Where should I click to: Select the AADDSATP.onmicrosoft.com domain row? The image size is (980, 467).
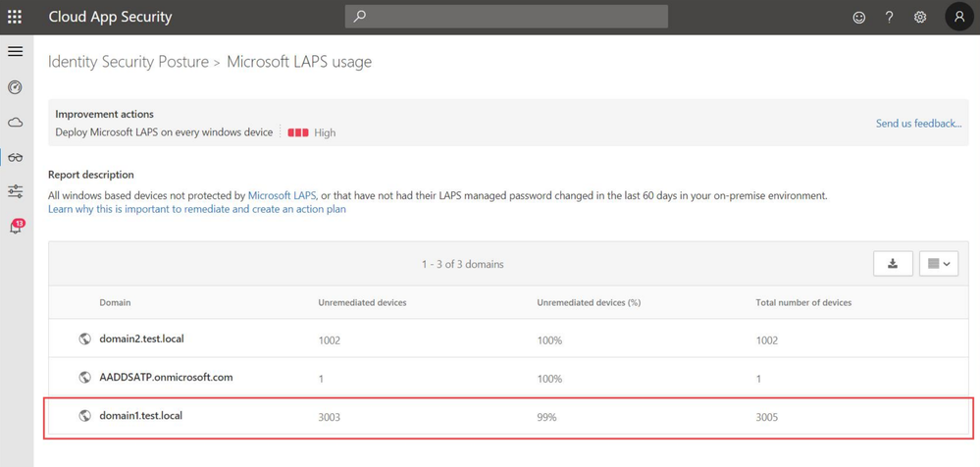click(508, 378)
